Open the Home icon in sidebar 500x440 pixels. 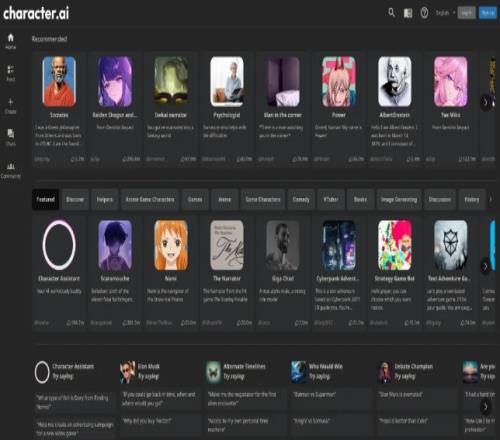coord(11,37)
